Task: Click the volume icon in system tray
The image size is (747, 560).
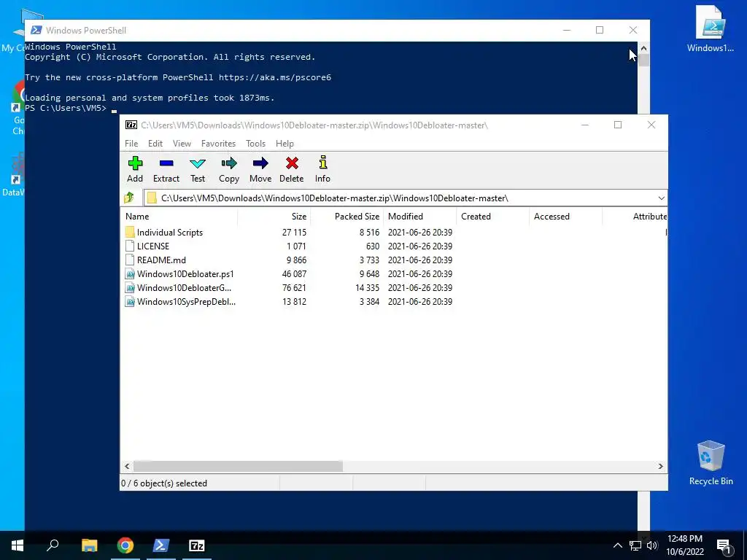Action: point(652,545)
